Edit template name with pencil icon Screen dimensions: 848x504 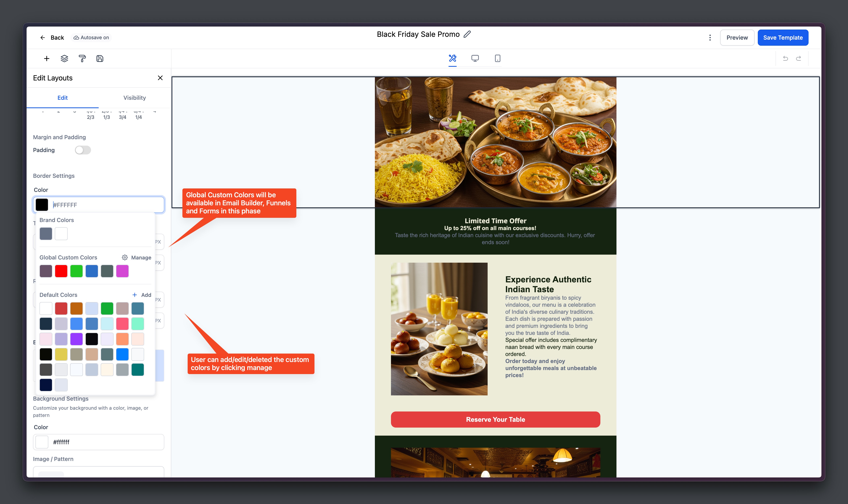467,34
